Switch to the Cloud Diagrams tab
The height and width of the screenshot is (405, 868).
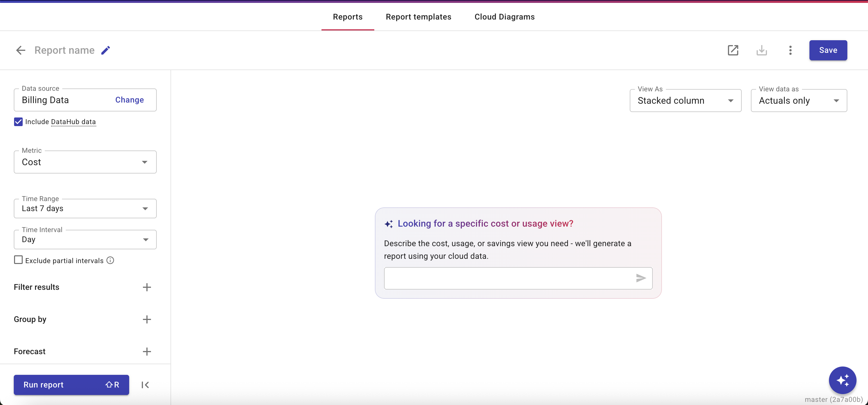[504, 17]
